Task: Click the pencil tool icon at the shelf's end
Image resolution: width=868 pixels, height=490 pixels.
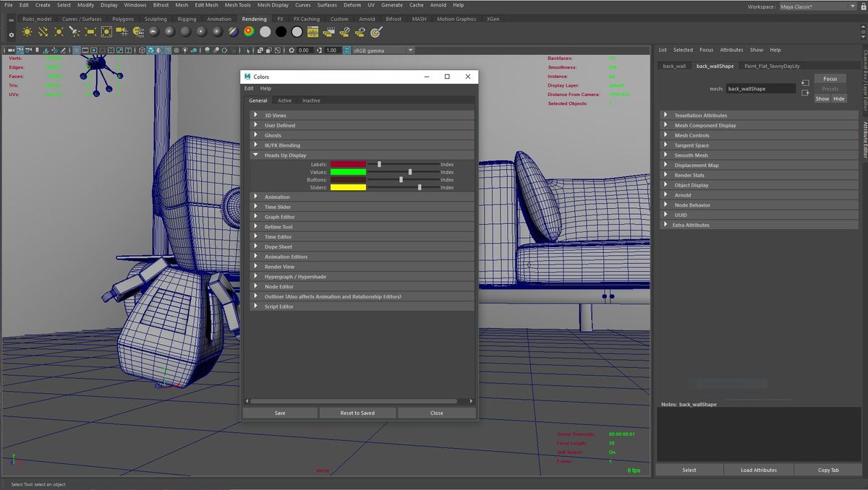Action: [376, 31]
